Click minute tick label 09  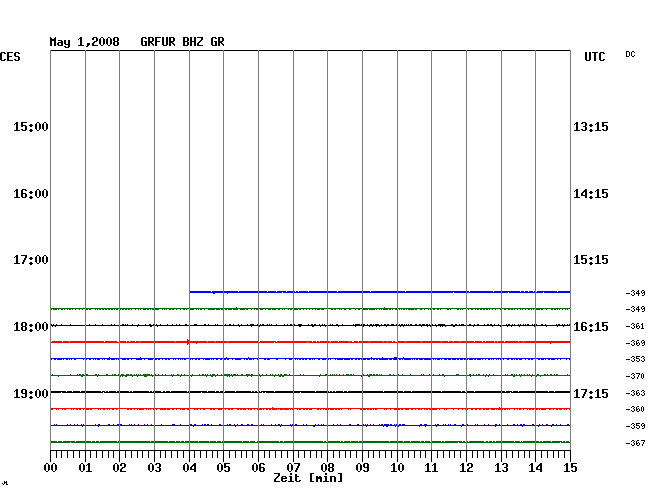362,468
